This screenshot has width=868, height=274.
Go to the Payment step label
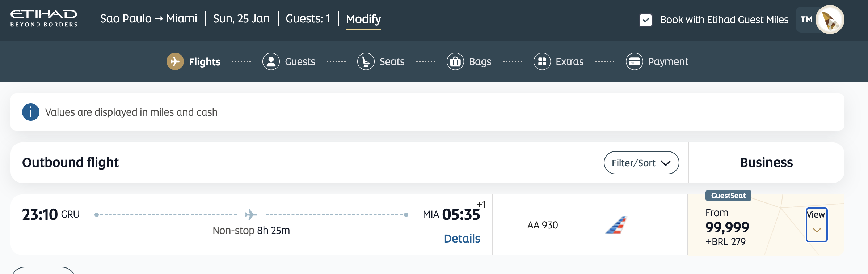pos(668,61)
